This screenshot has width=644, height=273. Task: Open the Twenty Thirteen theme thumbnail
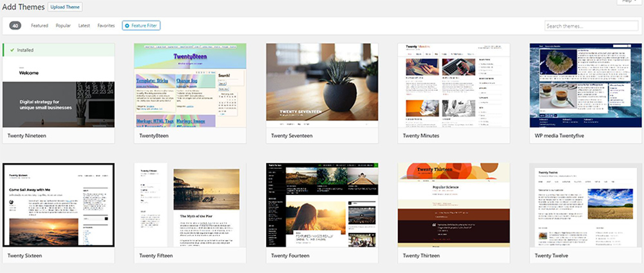point(454,205)
